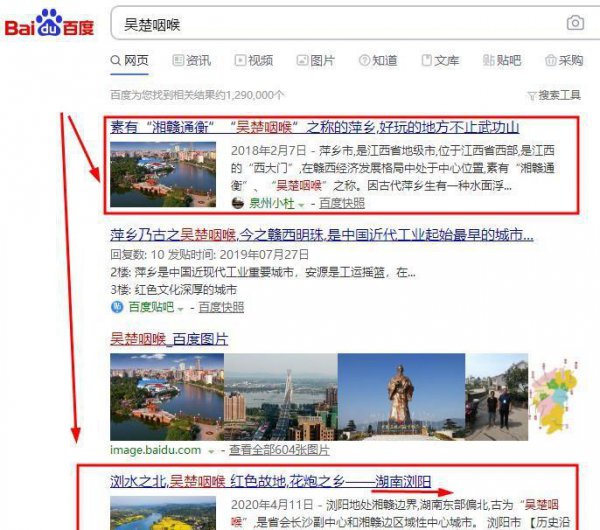This screenshot has width=600, height=530.
Task: Open 百度快照 under 泉州小杜 result
Action: click(x=342, y=203)
